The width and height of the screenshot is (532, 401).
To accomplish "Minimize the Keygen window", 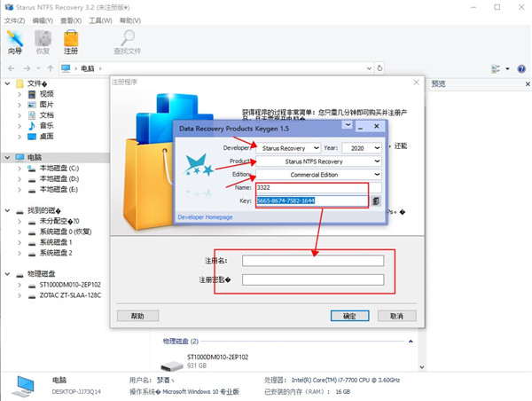I will [360, 128].
